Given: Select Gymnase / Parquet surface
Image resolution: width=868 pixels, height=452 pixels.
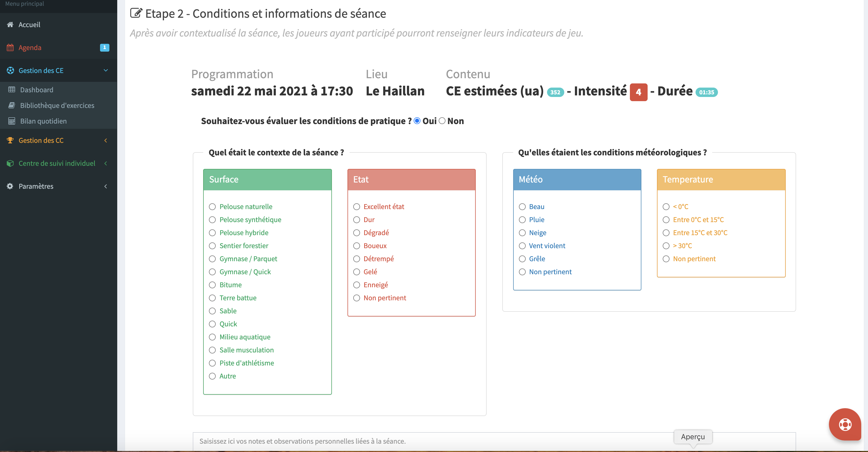Looking at the screenshot, I should tap(212, 259).
